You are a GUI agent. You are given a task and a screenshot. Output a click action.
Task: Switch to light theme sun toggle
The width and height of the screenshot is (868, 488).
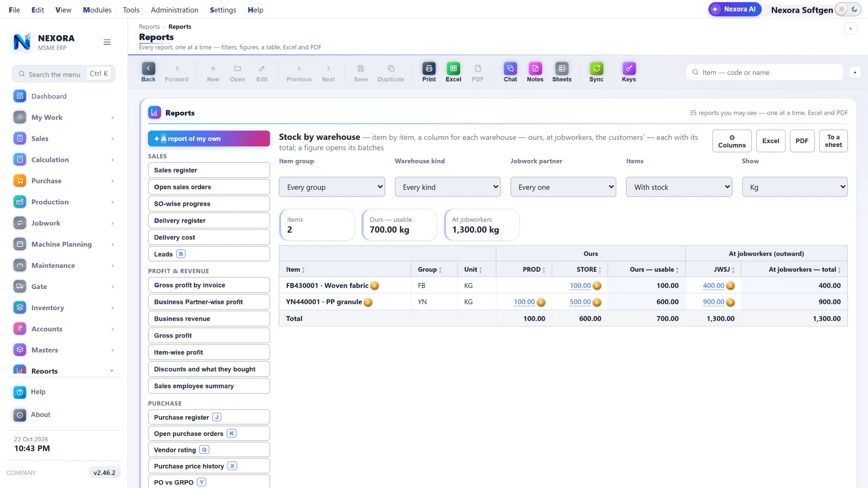click(x=842, y=9)
